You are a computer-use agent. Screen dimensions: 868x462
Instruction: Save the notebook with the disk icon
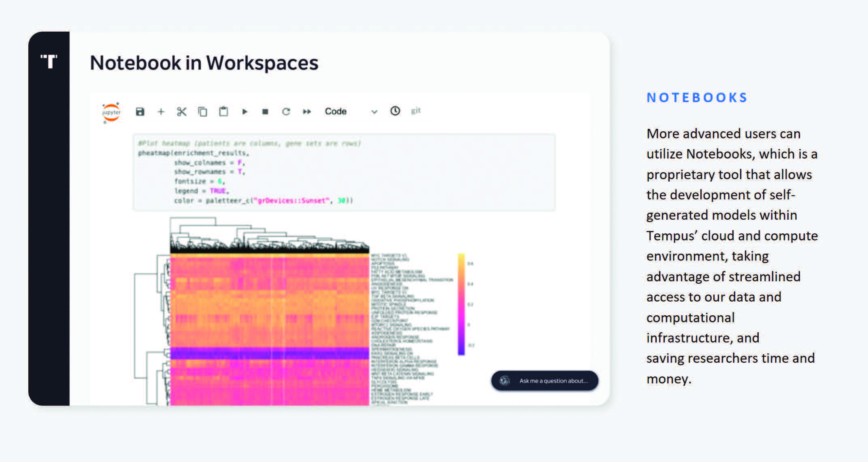140,112
